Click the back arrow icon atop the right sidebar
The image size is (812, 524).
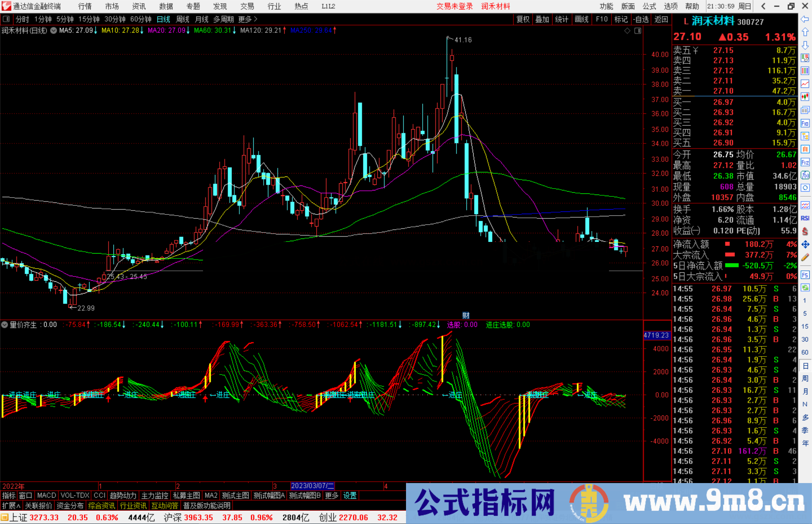(x=805, y=19)
